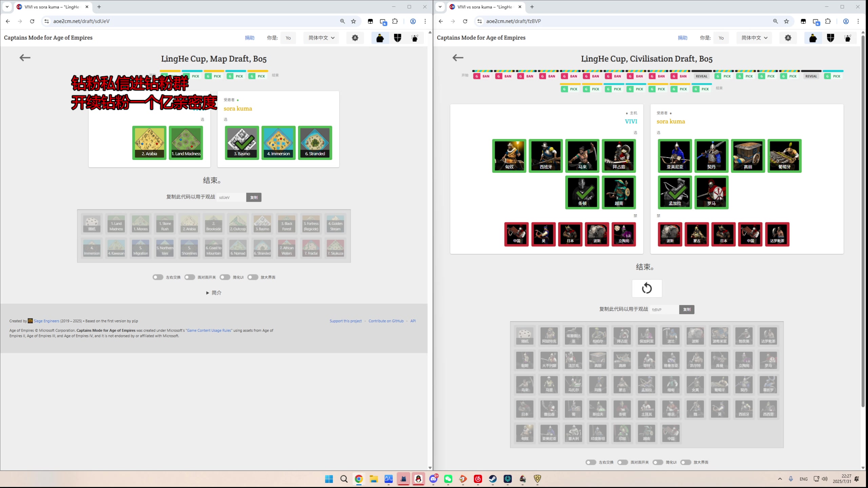Expand the 简介 section
The height and width of the screenshot is (488, 868).
tap(214, 293)
